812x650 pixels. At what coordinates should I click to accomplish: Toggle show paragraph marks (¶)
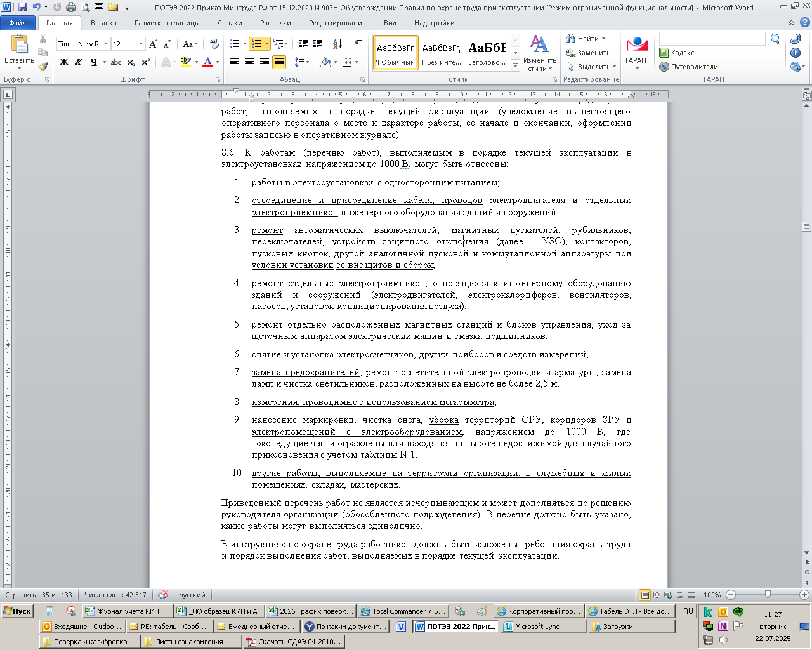[x=358, y=44]
